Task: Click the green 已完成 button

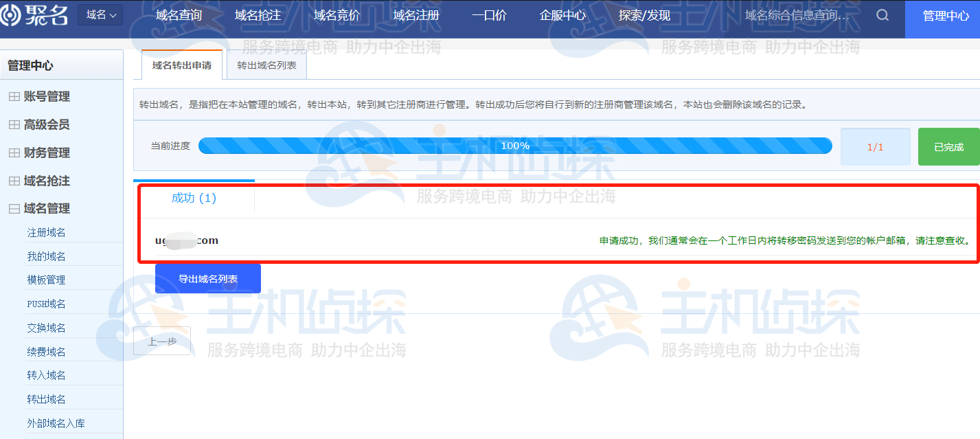Action: (948, 147)
